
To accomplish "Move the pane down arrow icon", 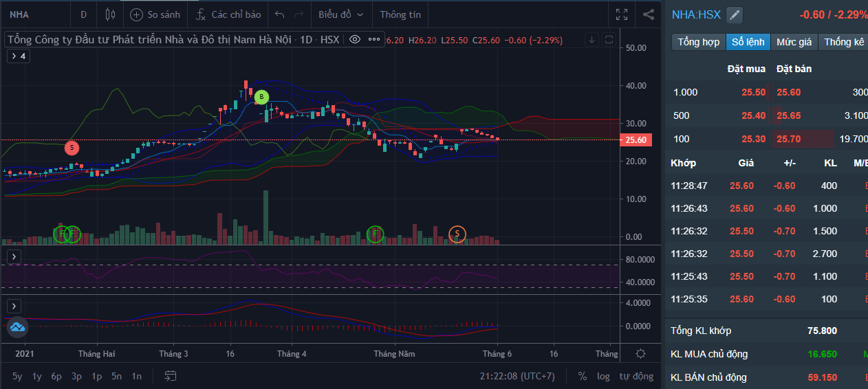I will pos(592,39).
